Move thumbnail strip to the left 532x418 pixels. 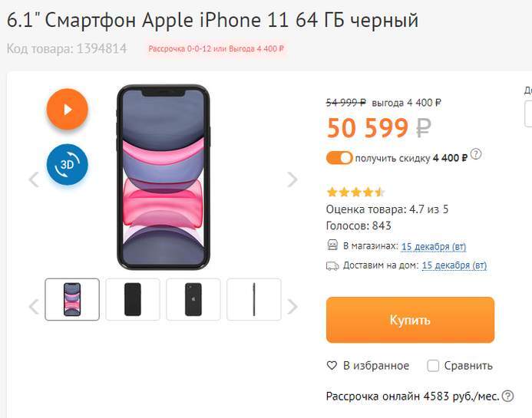coord(34,307)
